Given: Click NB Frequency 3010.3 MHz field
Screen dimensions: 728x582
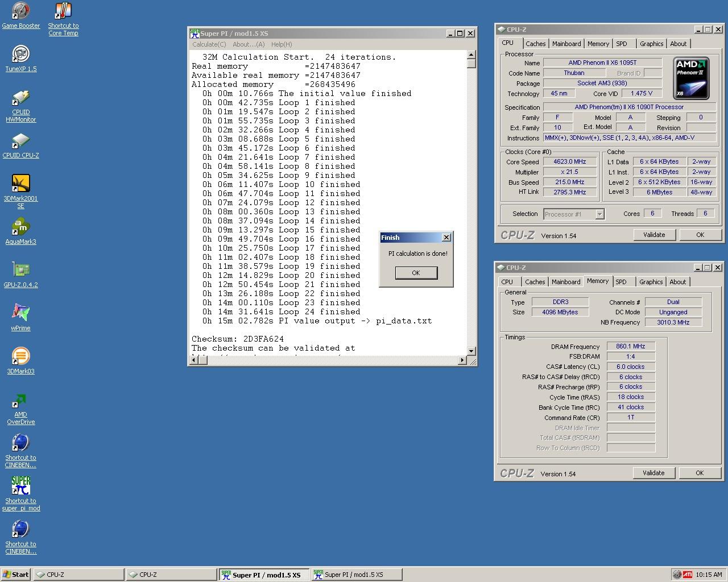Looking at the screenshot, I should pyautogui.click(x=673, y=322).
